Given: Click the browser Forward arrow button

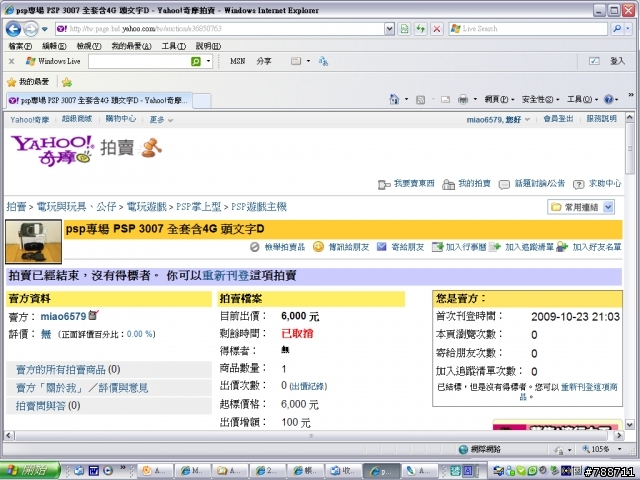Looking at the screenshot, I should click(31, 29).
